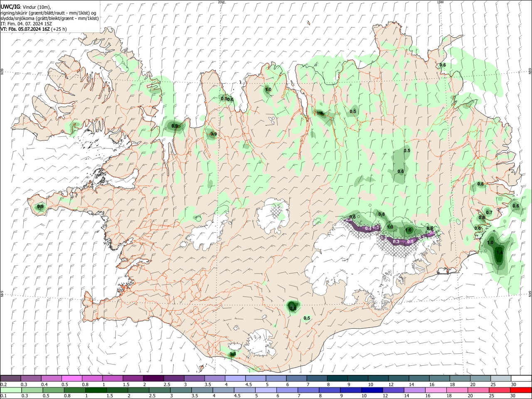Click the white snow-scale swatch labeled 30
The width and height of the screenshot is (532, 399).
[x=521, y=379]
